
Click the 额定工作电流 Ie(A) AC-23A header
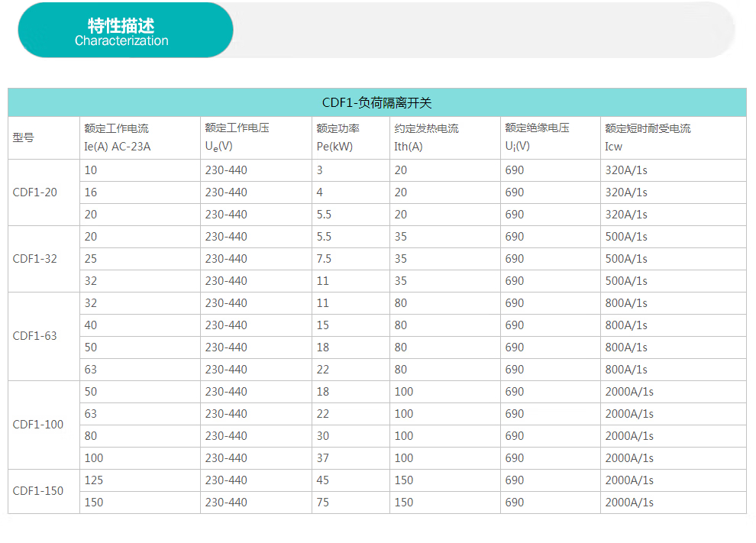click(x=117, y=137)
